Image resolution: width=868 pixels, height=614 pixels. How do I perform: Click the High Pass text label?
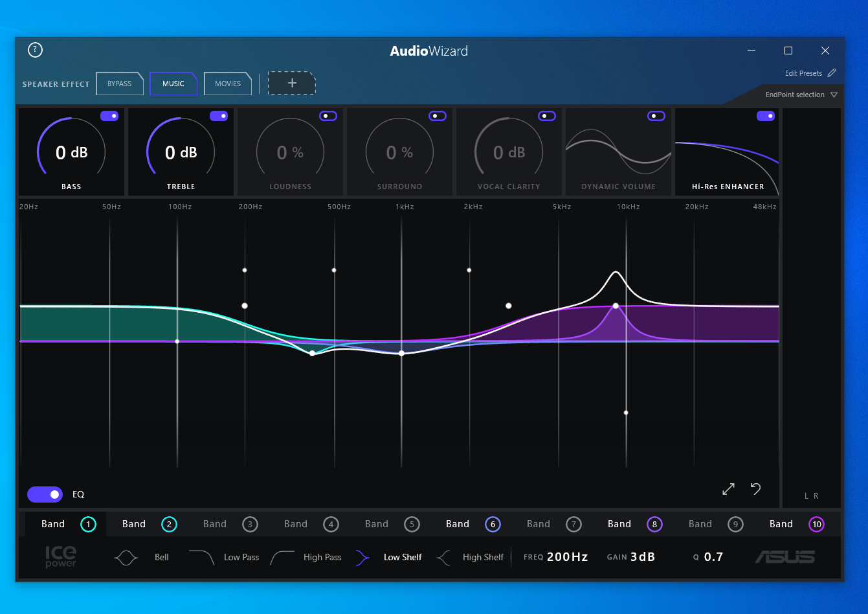pyautogui.click(x=322, y=557)
